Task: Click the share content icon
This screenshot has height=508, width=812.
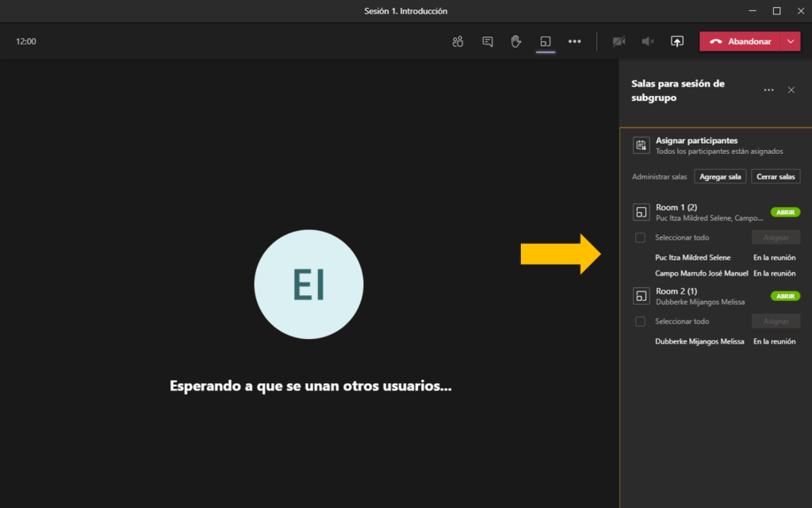Action: tap(677, 41)
